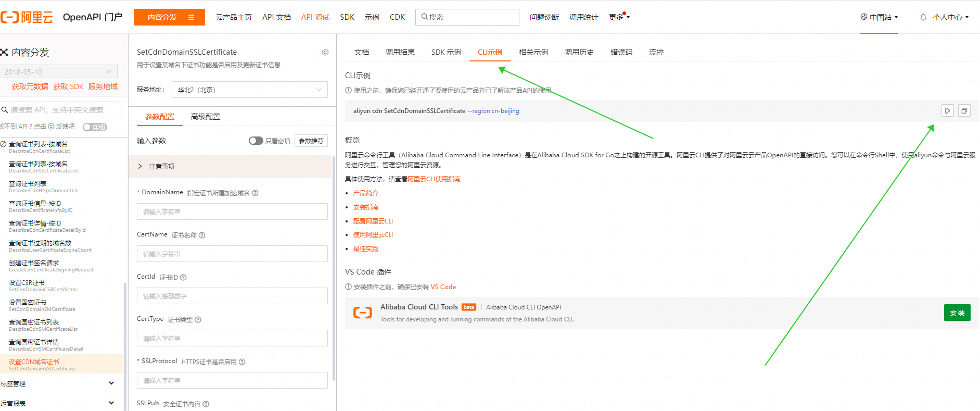Select 查询证书列表 DescribeCdnHttpsDomainList in API list
This screenshot has height=411, width=980.
[61, 186]
